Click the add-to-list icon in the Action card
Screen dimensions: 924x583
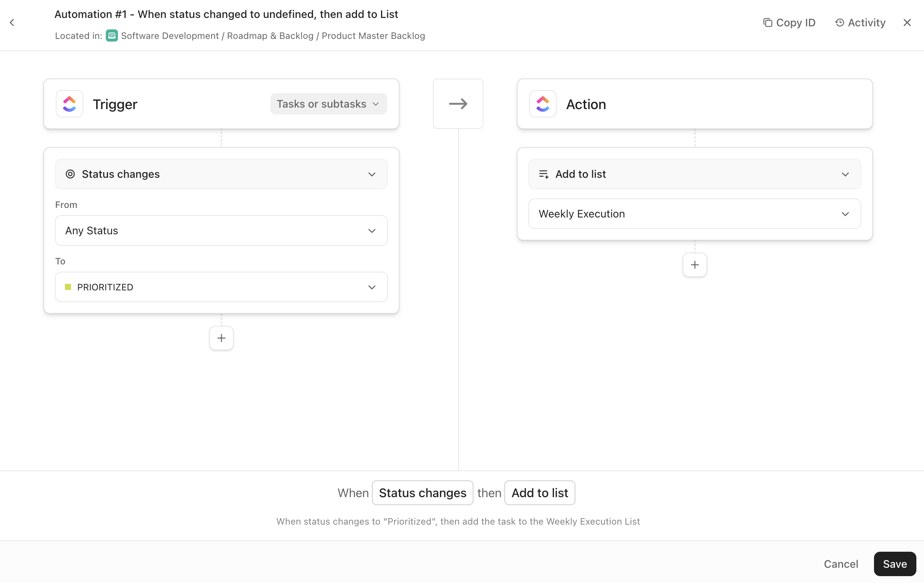(x=543, y=174)
